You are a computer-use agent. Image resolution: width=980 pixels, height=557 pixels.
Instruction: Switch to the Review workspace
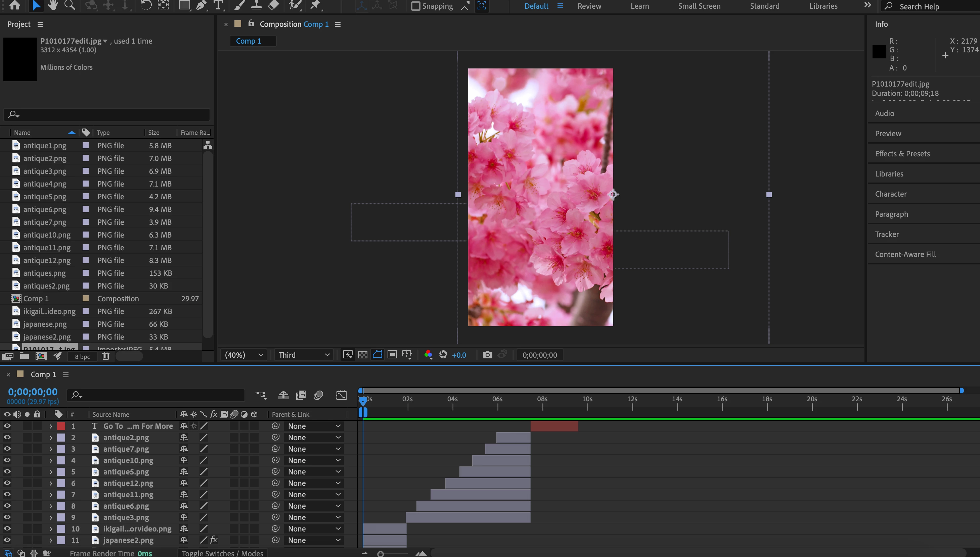[589, 6]
